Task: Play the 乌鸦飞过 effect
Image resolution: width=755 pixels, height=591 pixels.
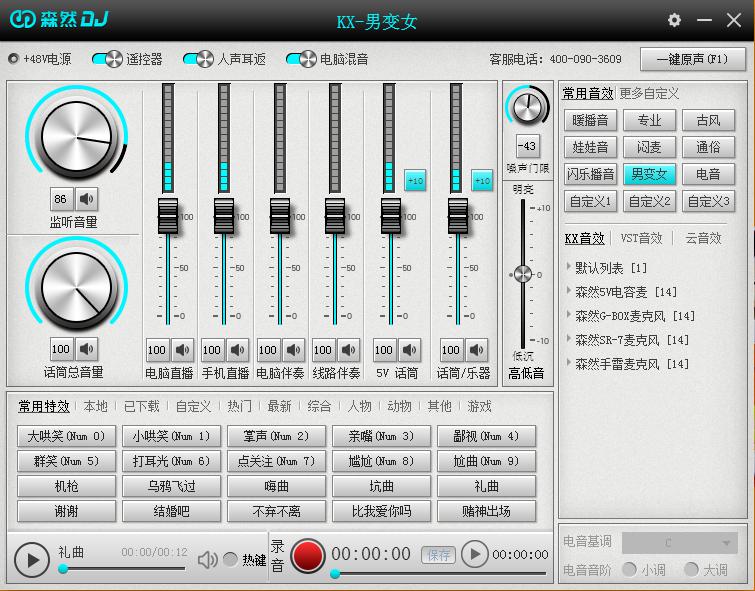Action: click(x=171, y=486)
